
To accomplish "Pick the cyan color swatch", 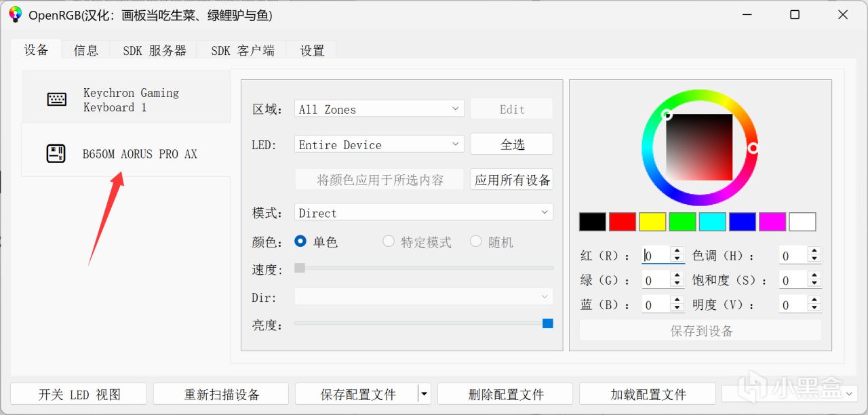I will tap(713, 222).
